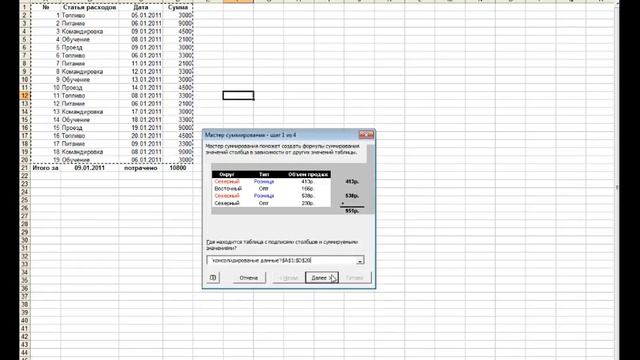640x360 pixels.
Task: Click the Отмена button
Action: point(249,278)
